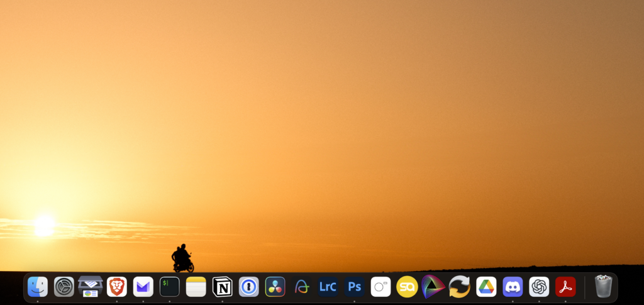Open the Notes app
The image size is (644, 305).
click(196, 287)
